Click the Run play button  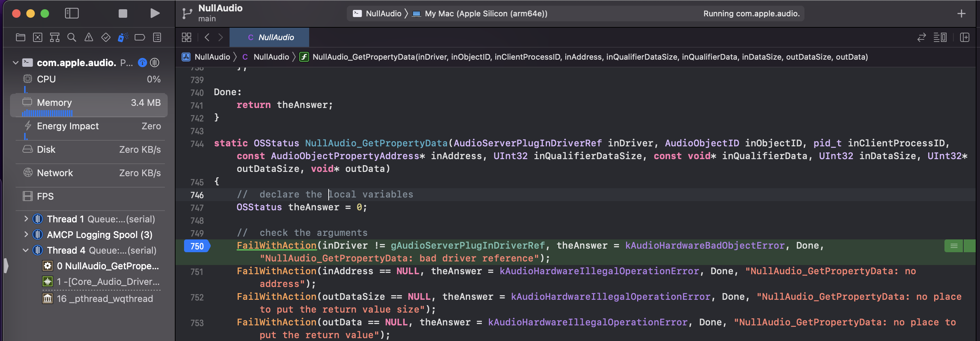[x=155, y=14]
